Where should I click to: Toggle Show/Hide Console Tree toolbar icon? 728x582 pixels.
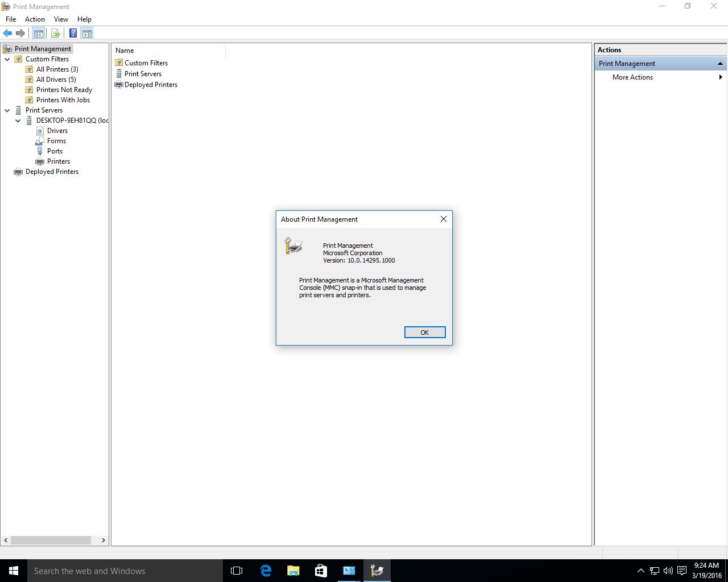click(x=38, y=34)
